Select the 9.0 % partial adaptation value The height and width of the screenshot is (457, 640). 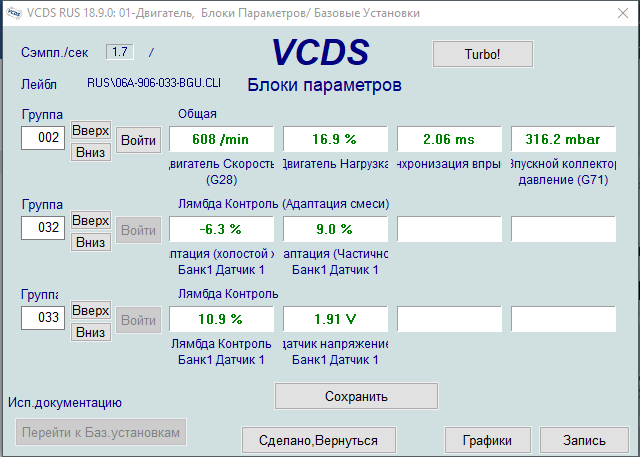(335, 229)
